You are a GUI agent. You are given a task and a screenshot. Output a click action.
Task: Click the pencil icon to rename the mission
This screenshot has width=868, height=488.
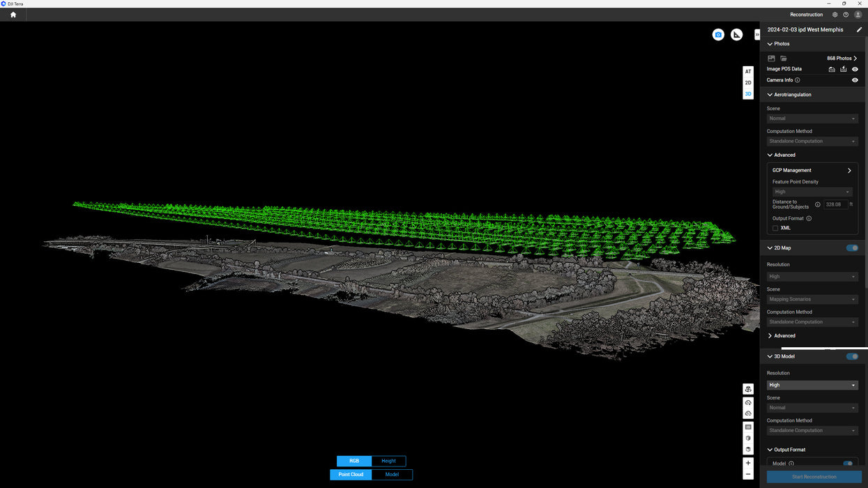pos(859,30)
